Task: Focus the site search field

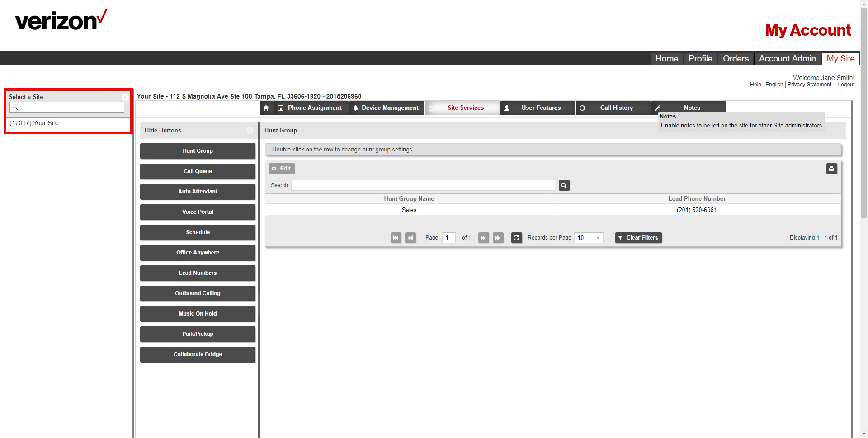Action: [x=67, y=107]
